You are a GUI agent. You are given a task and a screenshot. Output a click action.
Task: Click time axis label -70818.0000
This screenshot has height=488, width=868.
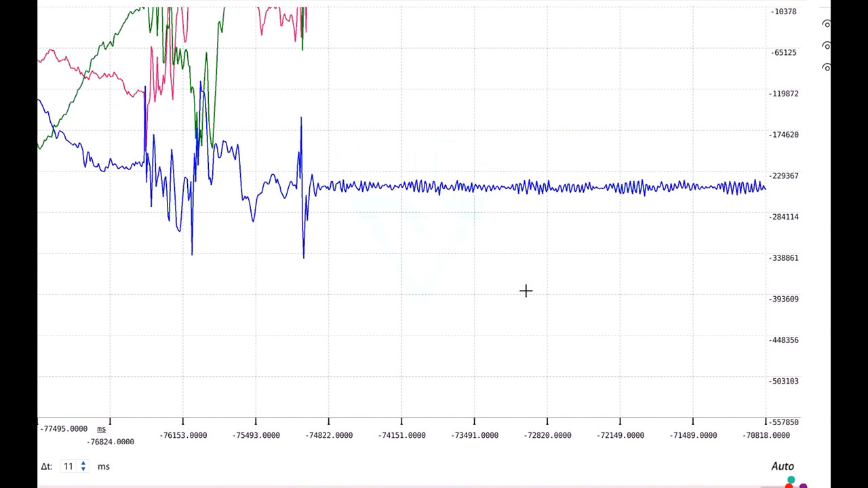[766, 435]
